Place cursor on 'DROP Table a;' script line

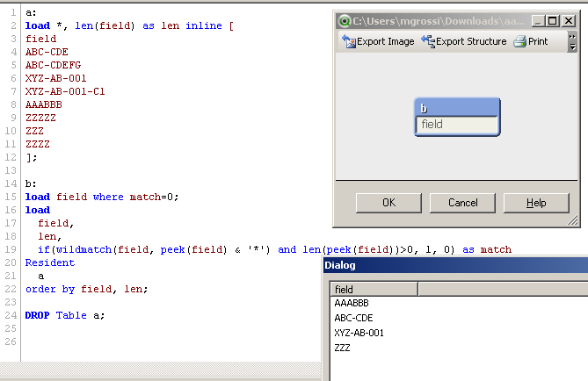pyautogui.click(x=65, y=315)
